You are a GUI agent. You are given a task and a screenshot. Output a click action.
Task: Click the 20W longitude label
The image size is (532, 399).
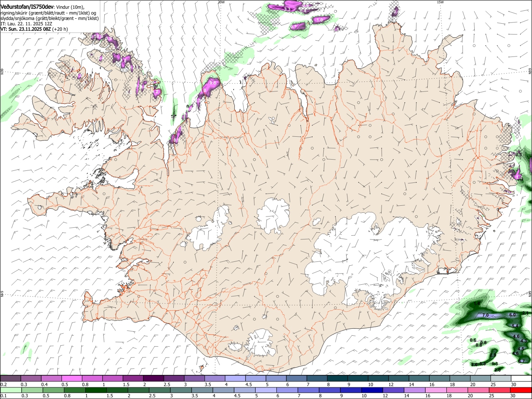point(222,2)
